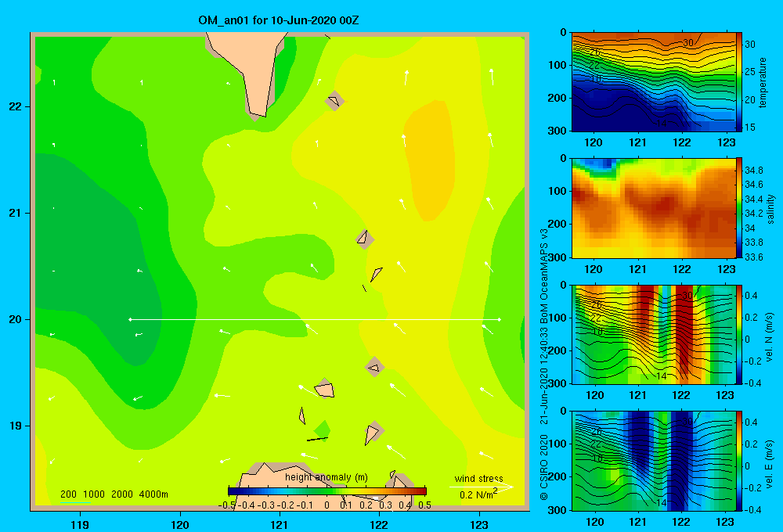Click the vertical "vel. N (m/s)" label
The width and height of the screenshot is (783, 532).
769,337
